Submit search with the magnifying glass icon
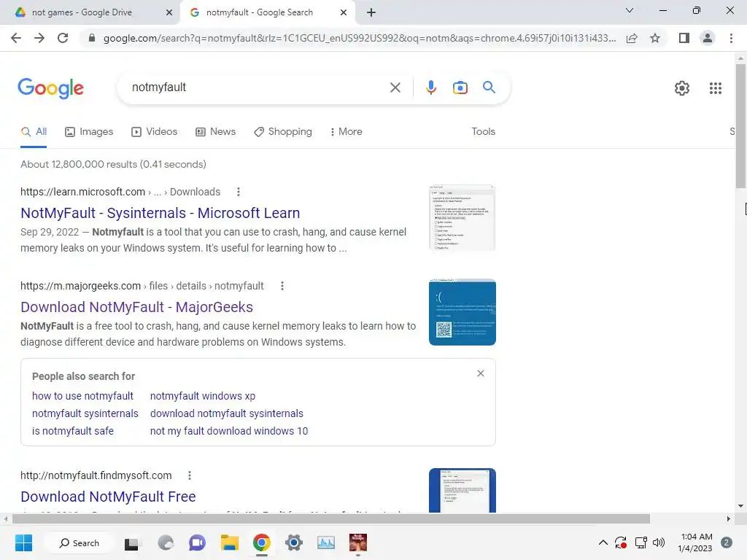747x560 pixels. (489, 87)
